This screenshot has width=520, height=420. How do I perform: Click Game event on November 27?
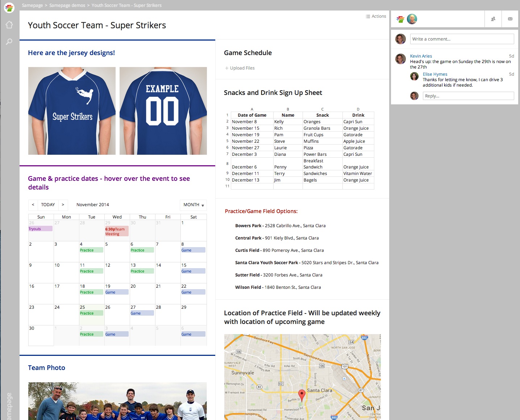pos(142,313)
